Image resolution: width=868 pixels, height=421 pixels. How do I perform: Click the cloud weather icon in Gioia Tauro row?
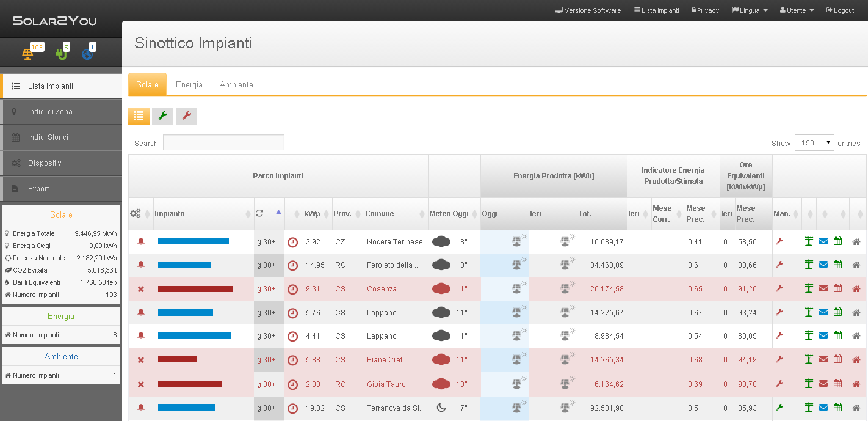[x=441, y=384]
